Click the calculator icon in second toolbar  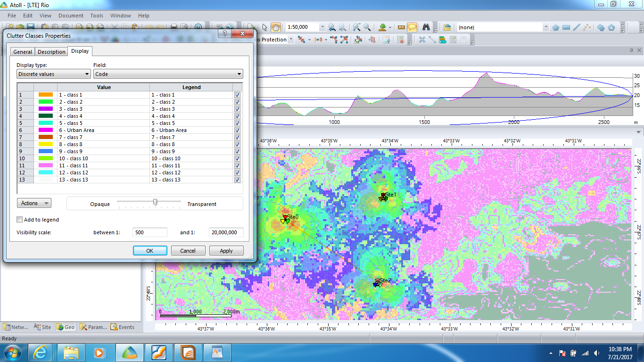tap(453, 40)
